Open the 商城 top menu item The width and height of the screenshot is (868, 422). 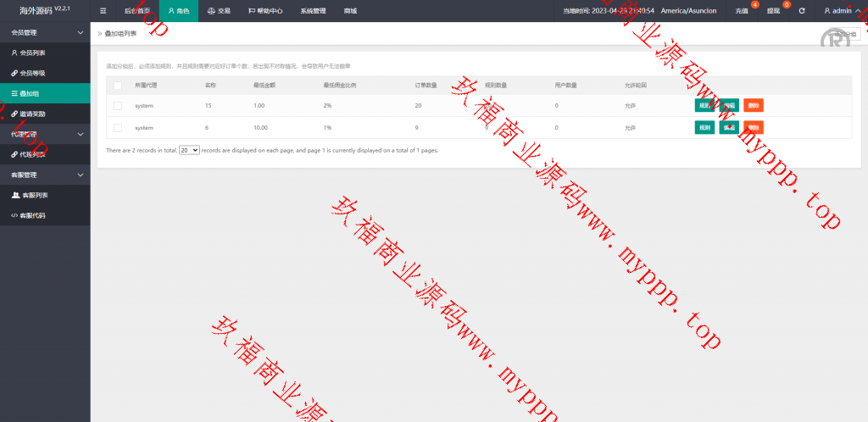click(350, 11)
